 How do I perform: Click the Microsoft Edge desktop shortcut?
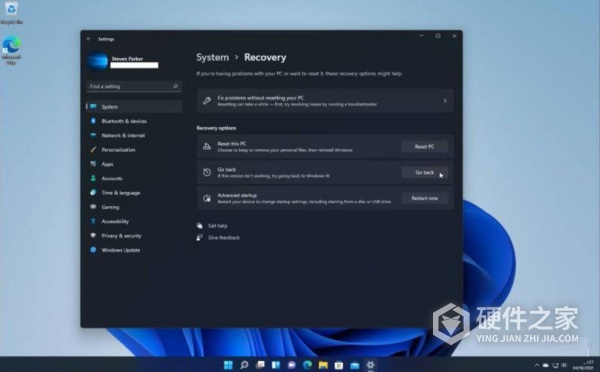coord(11,50)
